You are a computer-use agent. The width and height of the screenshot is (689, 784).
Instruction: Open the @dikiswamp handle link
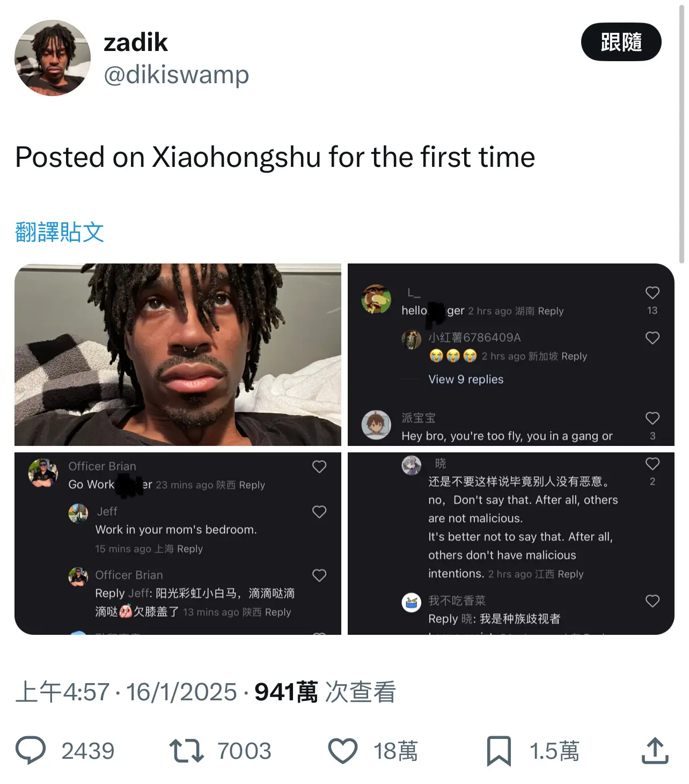176,75
